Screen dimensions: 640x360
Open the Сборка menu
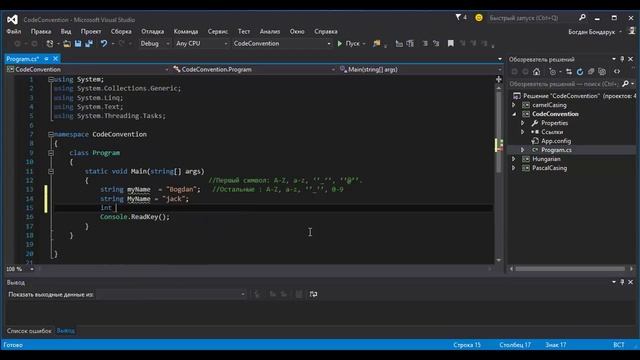pos(121,31)
